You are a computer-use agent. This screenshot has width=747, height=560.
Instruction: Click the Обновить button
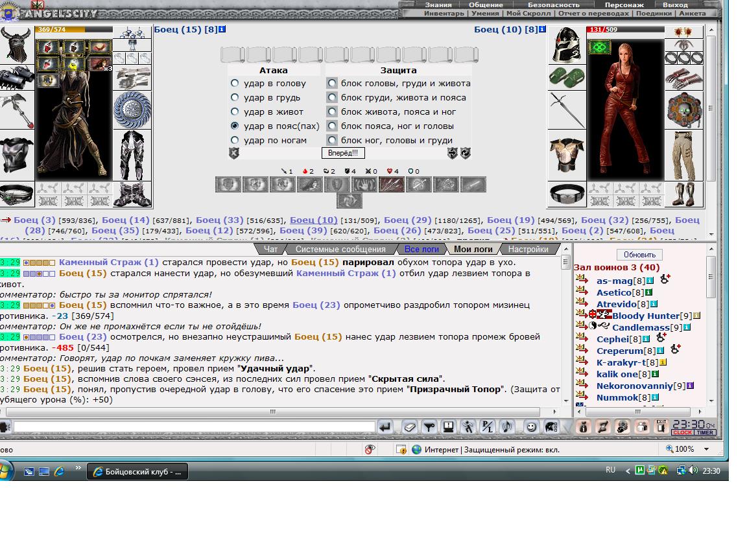(x=639, y=255)
